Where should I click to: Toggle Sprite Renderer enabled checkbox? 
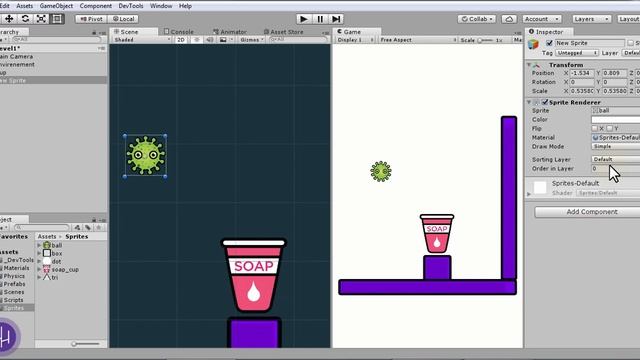[x=545, y=102]
